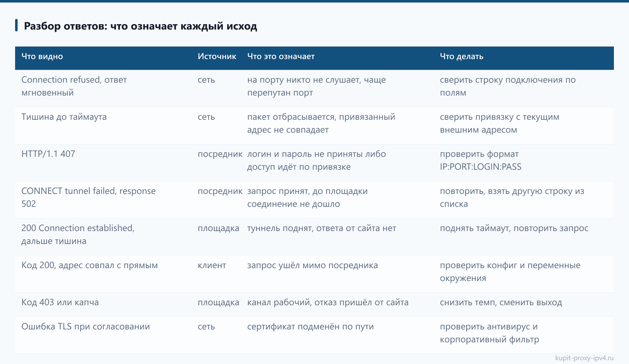Select 'проверить антивирус и корпоративный фильтр' cell

pyautogui.click(x=489, y=333)
